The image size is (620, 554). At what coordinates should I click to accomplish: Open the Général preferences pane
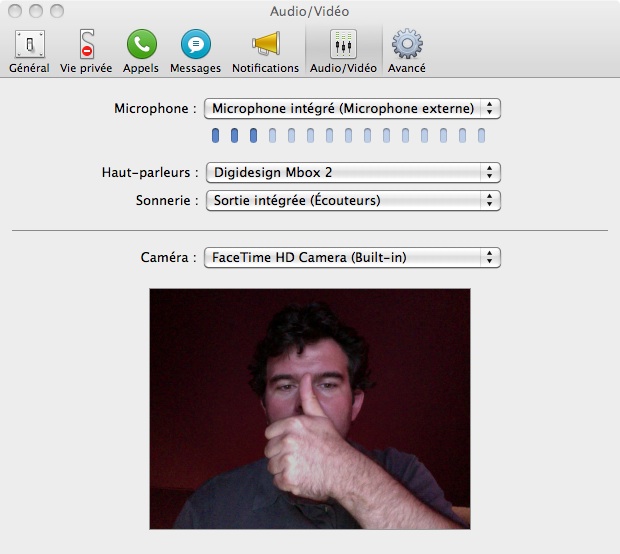pyautogui.click(x=29, y=50)
